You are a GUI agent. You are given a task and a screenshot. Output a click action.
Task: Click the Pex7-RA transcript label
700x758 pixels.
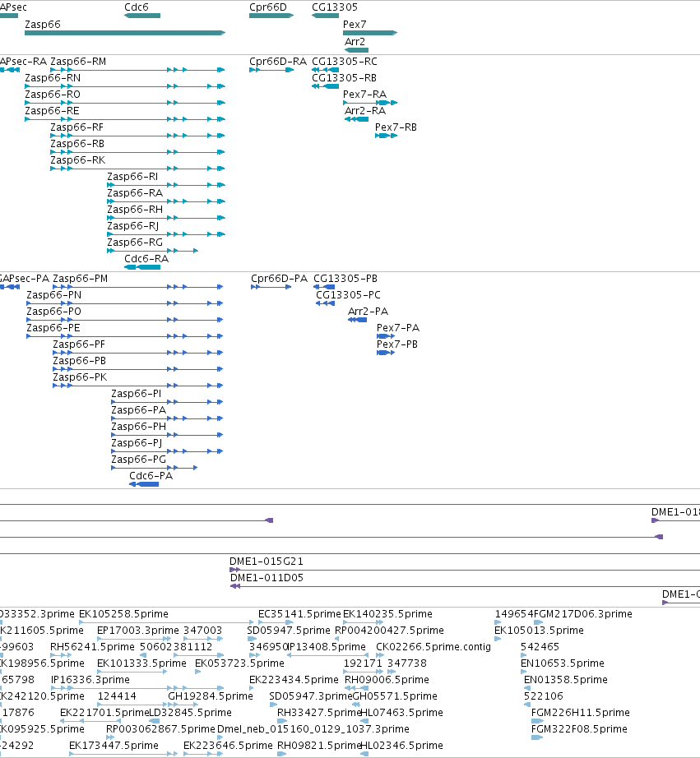tap(364, 95)
